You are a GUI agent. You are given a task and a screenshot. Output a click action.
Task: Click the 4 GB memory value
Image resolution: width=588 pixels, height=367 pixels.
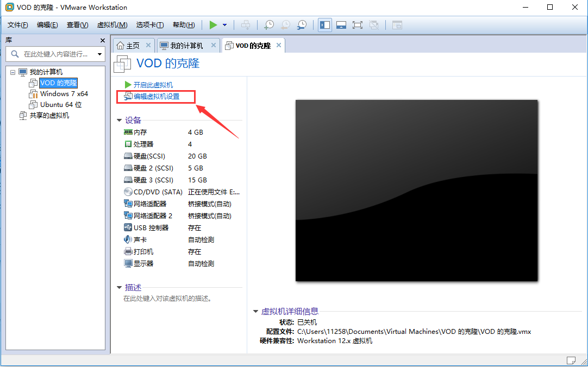coord(196,132)
